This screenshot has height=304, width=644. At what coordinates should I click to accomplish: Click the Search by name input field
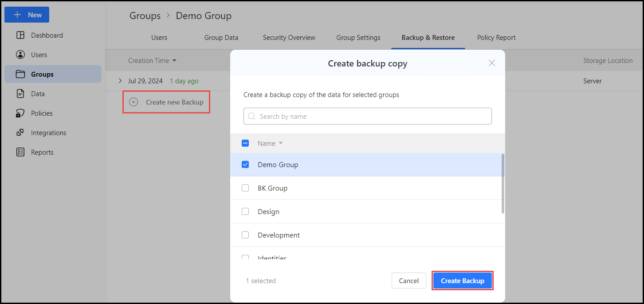[x=367, y=116]
